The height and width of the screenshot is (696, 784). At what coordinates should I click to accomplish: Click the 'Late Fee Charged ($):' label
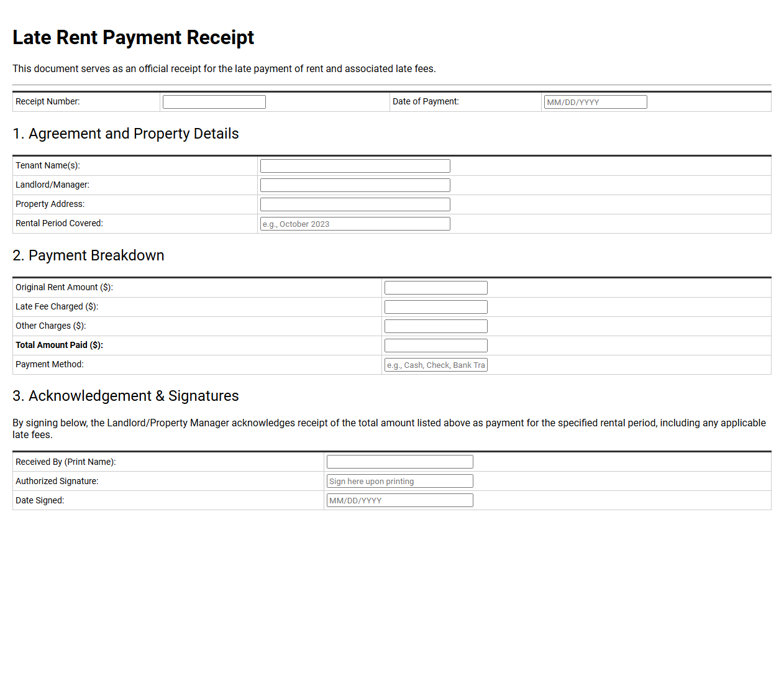tap(57, 306)
